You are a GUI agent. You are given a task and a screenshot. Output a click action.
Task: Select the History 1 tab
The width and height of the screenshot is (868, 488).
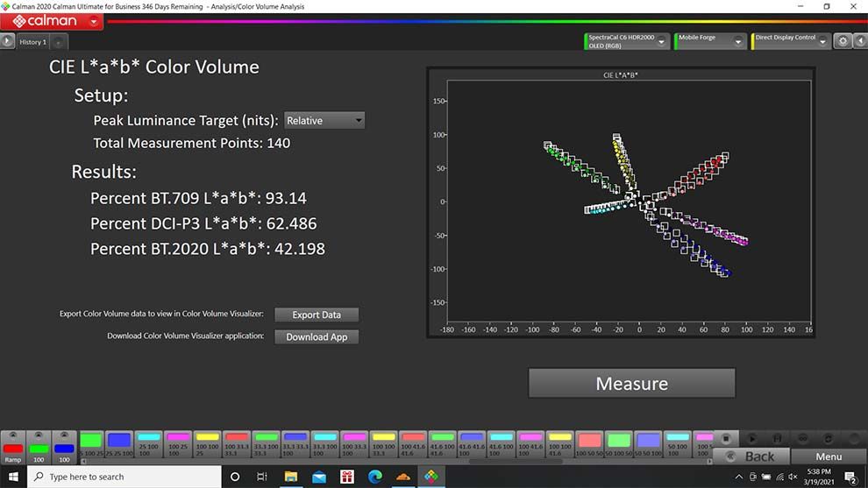coord(32,41)
